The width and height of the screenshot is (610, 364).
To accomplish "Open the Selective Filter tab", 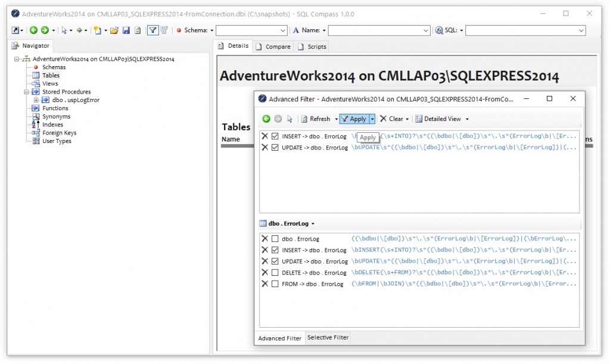I will tap(328, 338).
